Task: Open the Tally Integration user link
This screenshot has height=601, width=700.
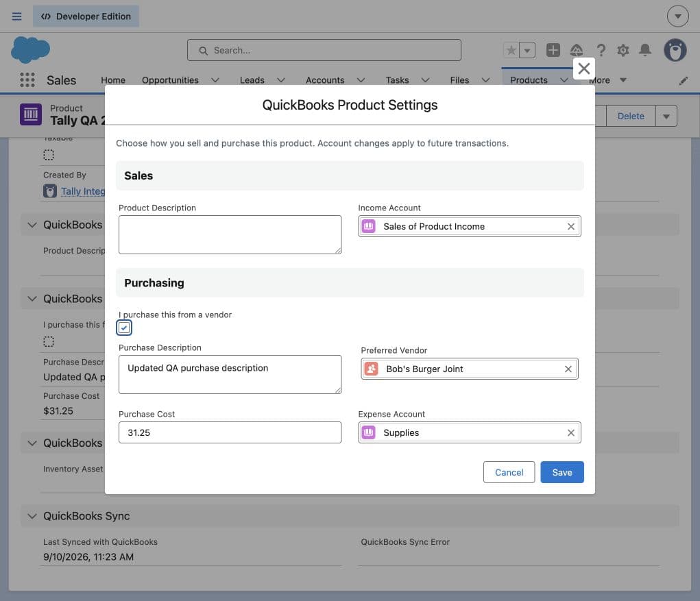Action: pos(83,191)
